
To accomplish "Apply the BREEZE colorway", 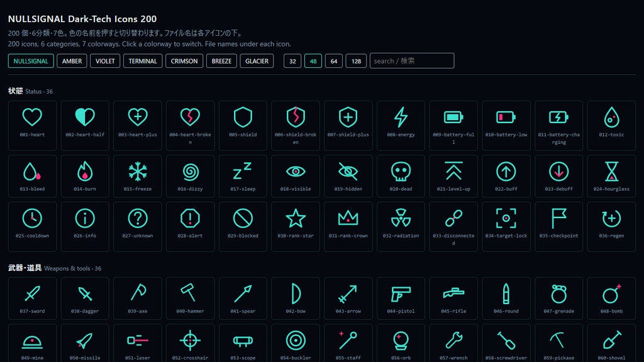I will click(221, 61).
